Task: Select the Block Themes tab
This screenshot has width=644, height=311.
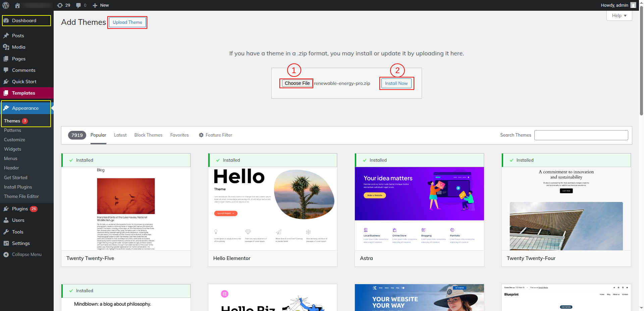Action: point(148,135)
